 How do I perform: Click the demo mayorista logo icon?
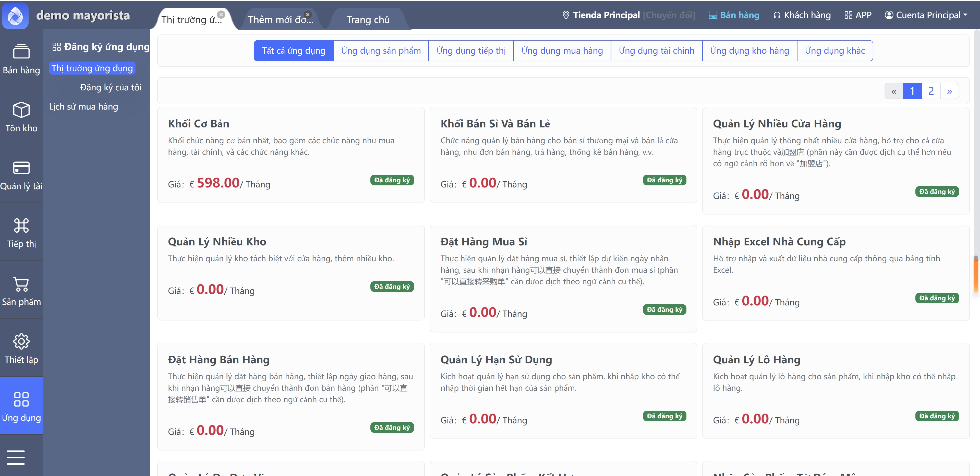(16, 16)
